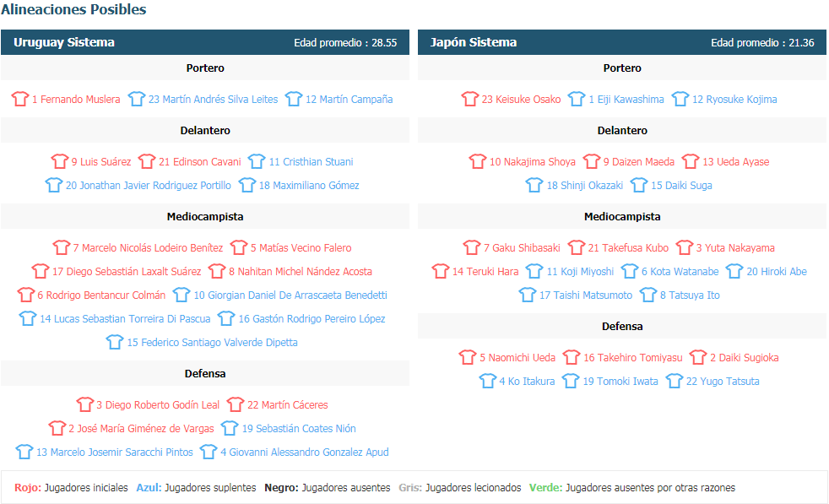Select Takehiro Tomiyasu in Japan's defense

click(633, 358)
